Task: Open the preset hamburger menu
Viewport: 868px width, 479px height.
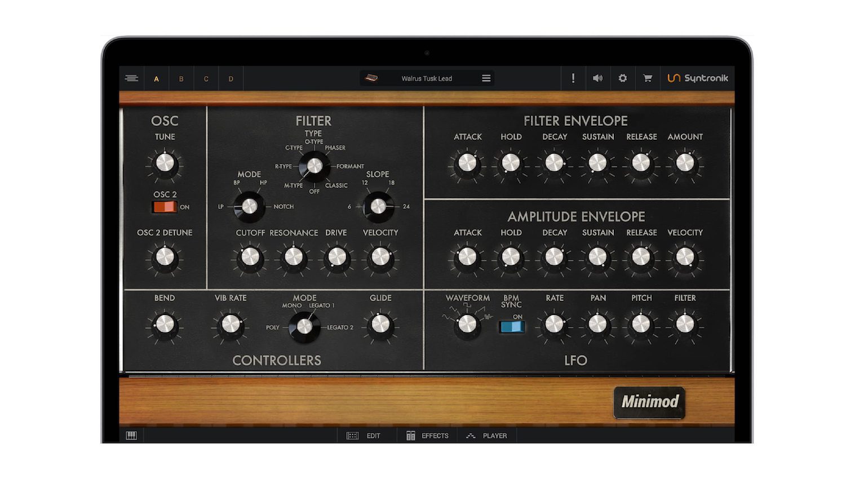Action: click(x=486, y=78)
